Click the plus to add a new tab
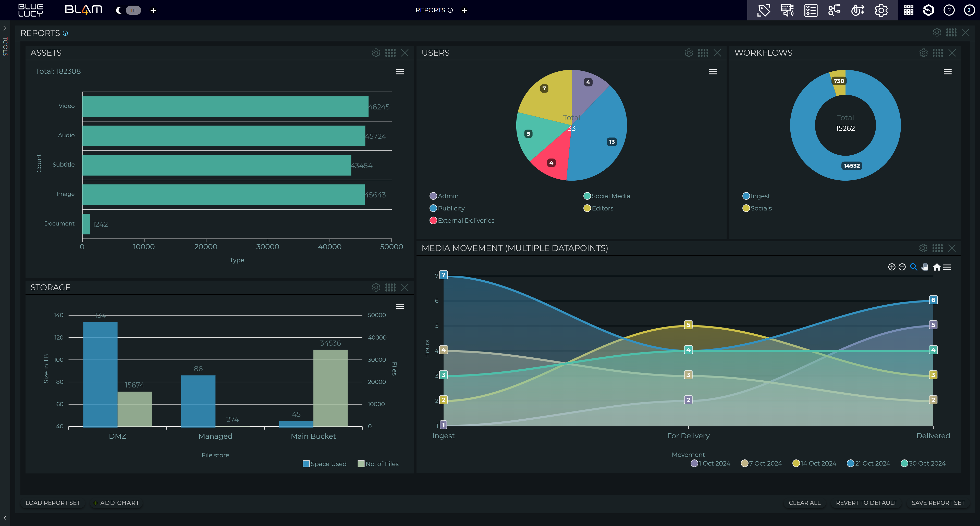 (153, 10)
